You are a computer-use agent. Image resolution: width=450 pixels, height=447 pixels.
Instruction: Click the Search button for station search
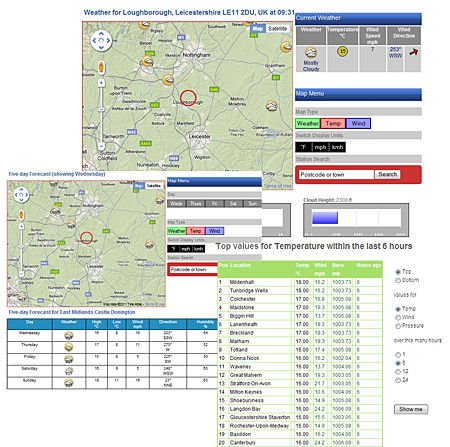[387, 174]
